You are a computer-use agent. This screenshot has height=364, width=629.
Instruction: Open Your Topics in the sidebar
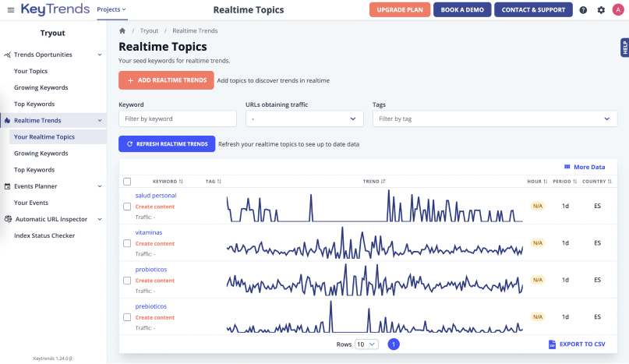(x=31, y=71)
